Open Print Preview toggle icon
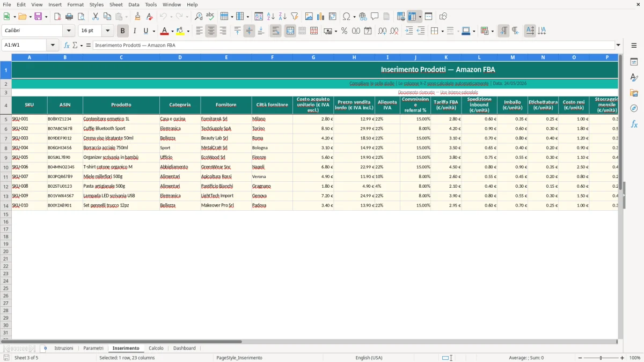644x362 pixels. click(x=81, y=17)
